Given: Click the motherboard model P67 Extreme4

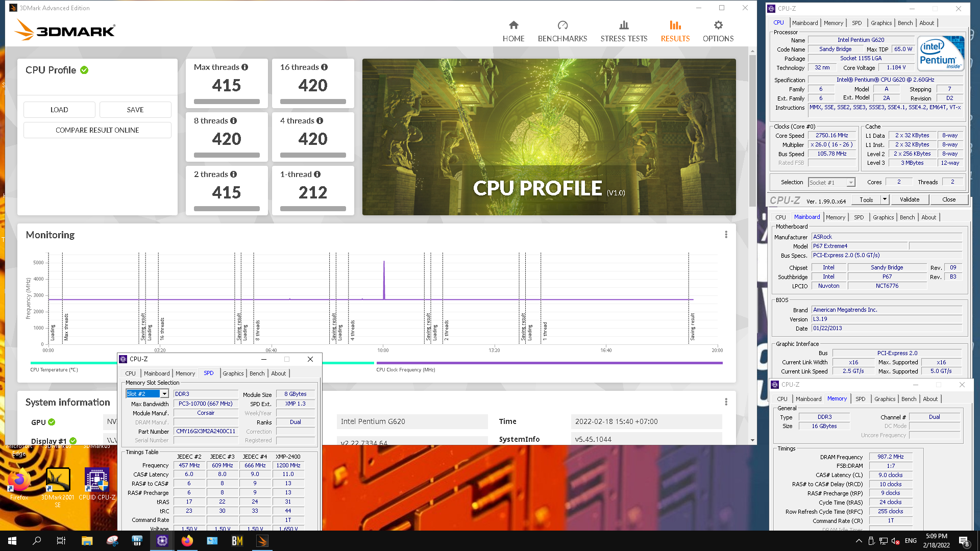Looking at the screenshot, I should [860, 246].
